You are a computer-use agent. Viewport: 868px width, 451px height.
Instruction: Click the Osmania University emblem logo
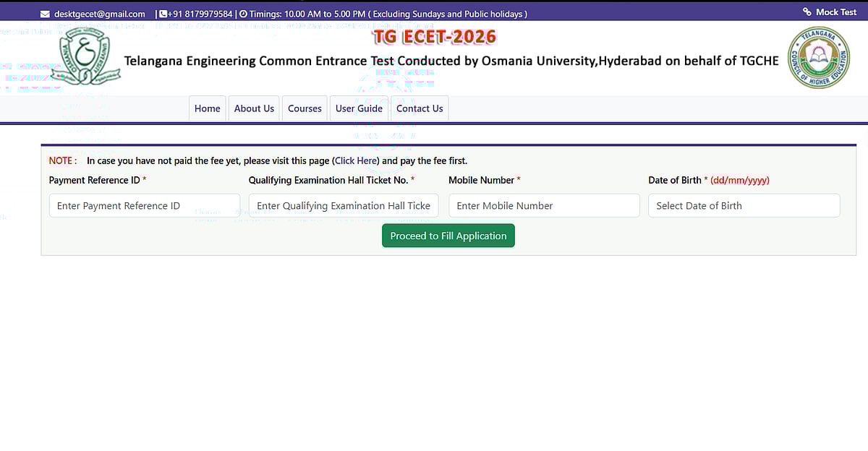tap(86, 56)
